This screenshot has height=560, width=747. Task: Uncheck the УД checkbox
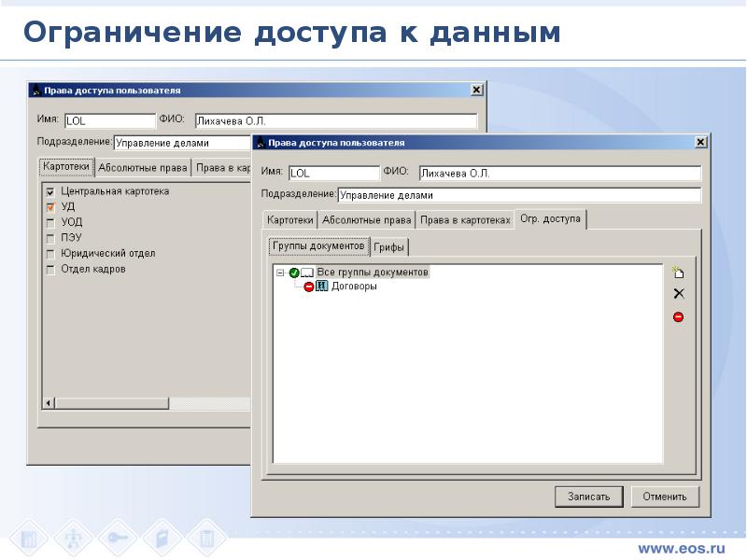pyautogui.click(x=50, y=207)
